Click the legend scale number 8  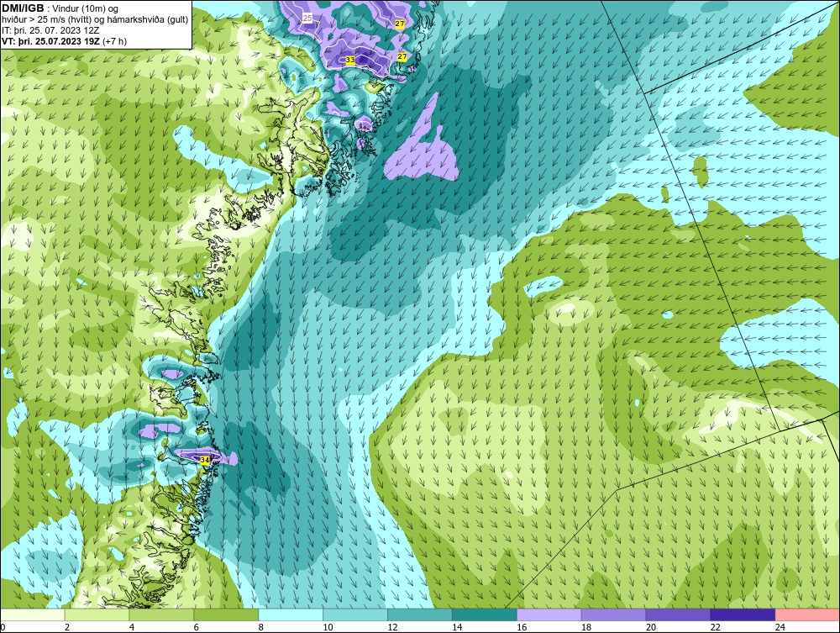coord(261,627)
